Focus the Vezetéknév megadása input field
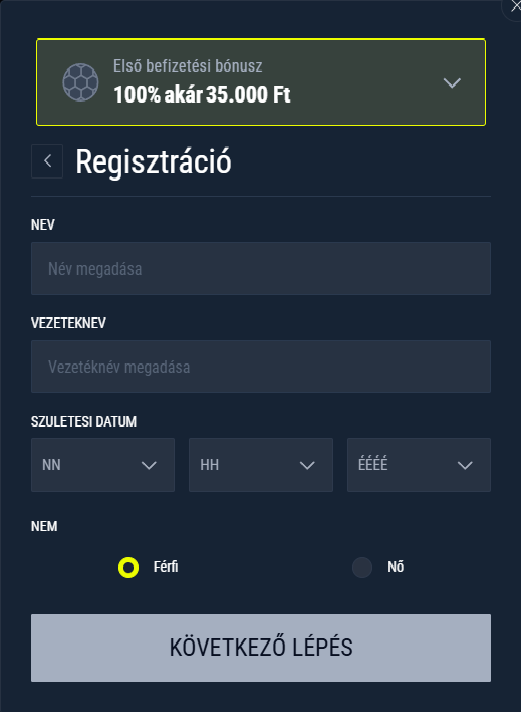Viewport: 521px width, 712px height. [x=261, y=366]
